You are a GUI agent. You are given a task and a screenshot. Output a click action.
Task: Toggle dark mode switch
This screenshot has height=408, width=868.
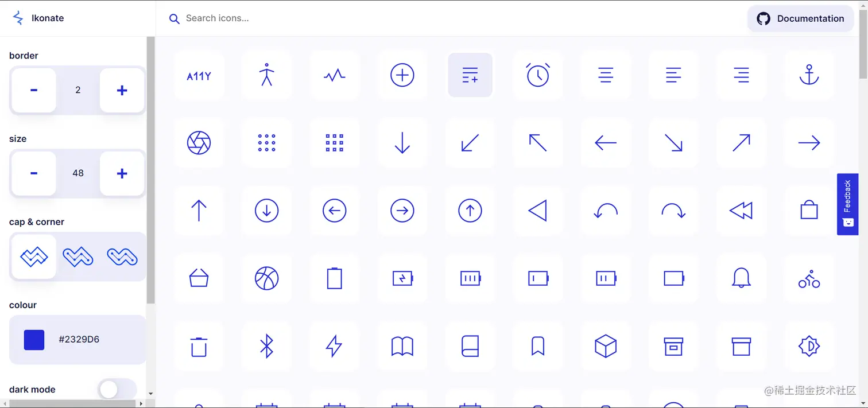click(x=117, y=390)
